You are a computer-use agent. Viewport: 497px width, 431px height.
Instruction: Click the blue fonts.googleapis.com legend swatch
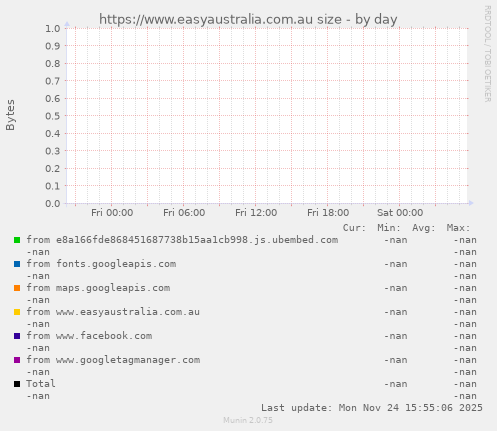pos(17,264)
